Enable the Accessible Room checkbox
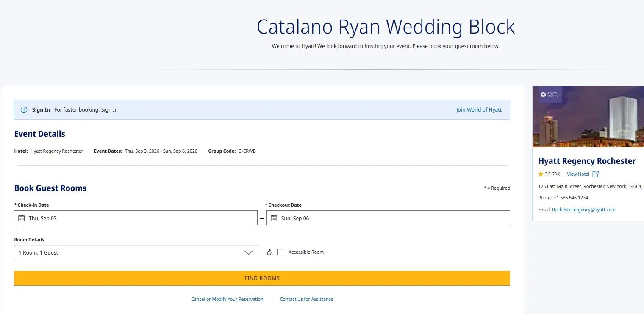The image size is (644, 314). click(x=280, y=252)
